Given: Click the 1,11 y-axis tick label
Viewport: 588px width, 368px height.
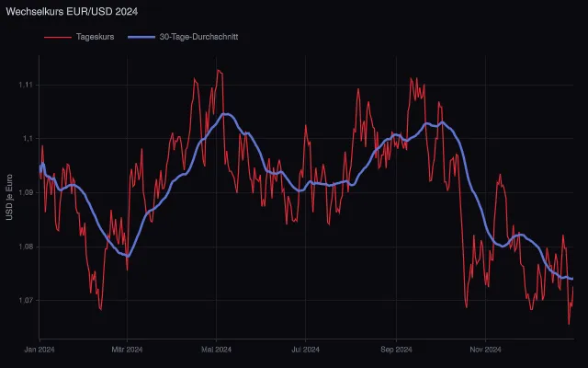Looking at the screenshot, I should [26, 86].
